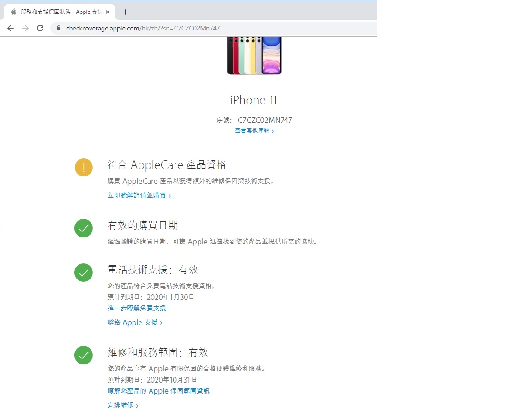Click the 您的產品享有 Apple 有限保固 text
The image size is (532, 419).
click(186, 369)
